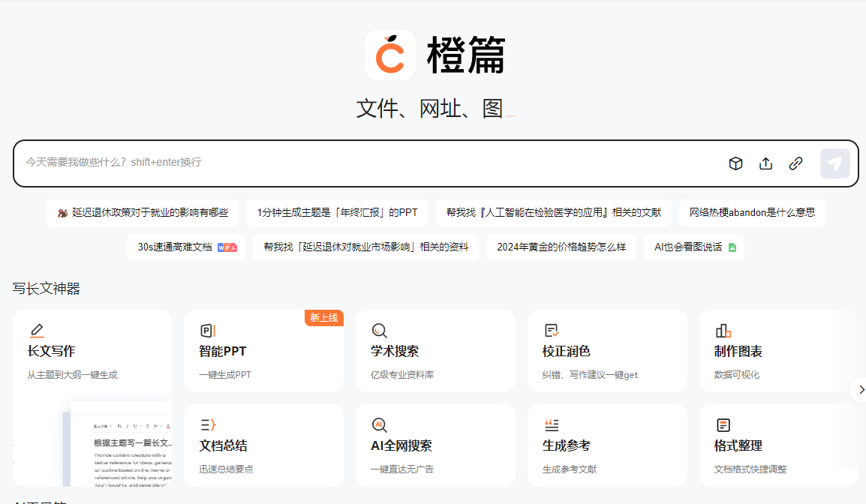Click the upload file icon
This screenshot has height=504, width=866.
pyautogui.click(x=765, y=163)
